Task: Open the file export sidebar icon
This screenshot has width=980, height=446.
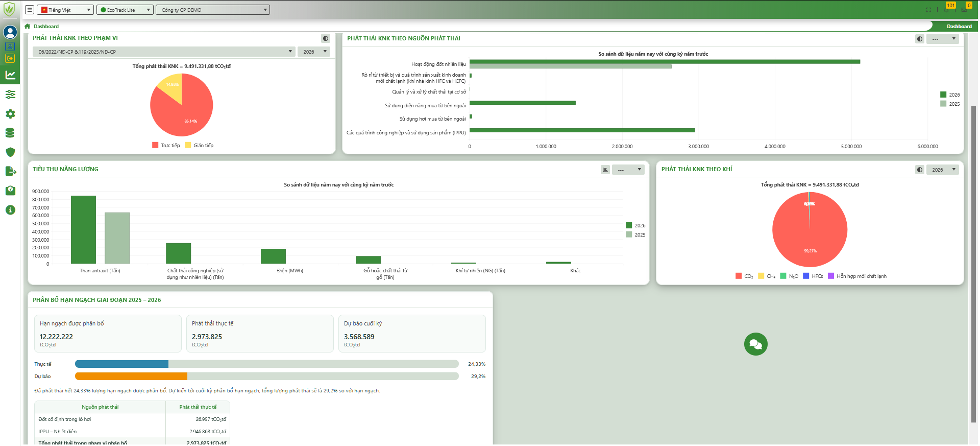Action: pos(10,171)
